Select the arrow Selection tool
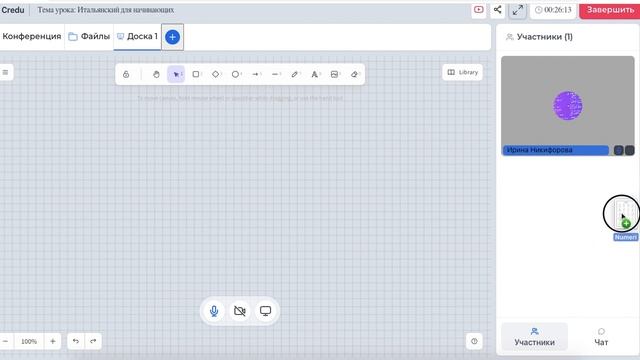Screen dimensions: 640x360 click(x=176, y=74)
